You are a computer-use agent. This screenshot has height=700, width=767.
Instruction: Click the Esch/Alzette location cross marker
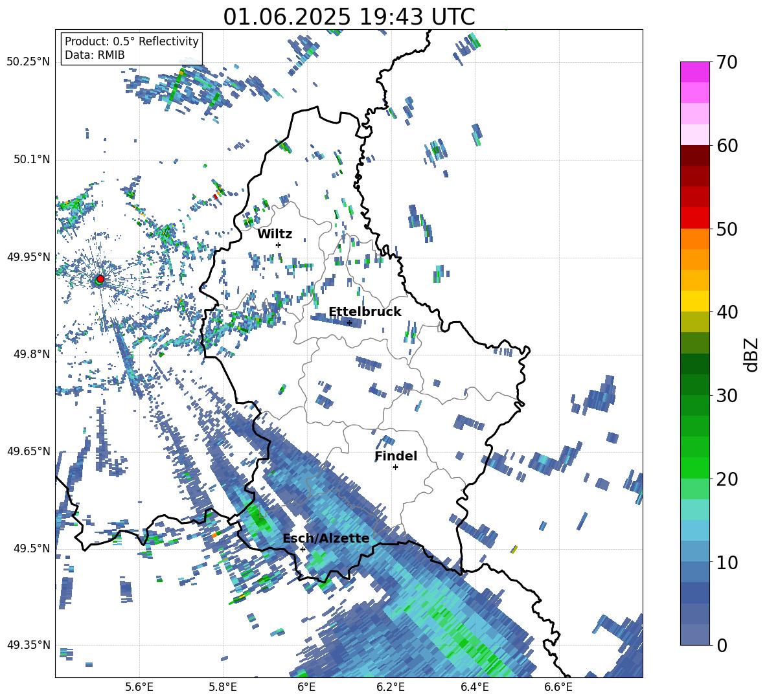pyautogui.click(x=303, y=549)
